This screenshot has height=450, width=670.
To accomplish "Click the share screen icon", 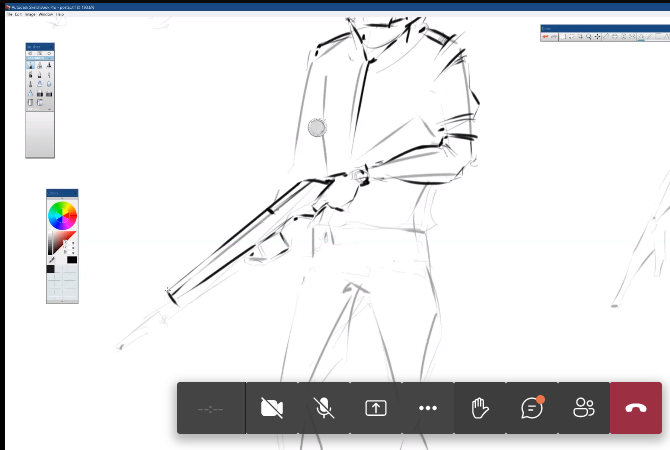I will 375,408.
